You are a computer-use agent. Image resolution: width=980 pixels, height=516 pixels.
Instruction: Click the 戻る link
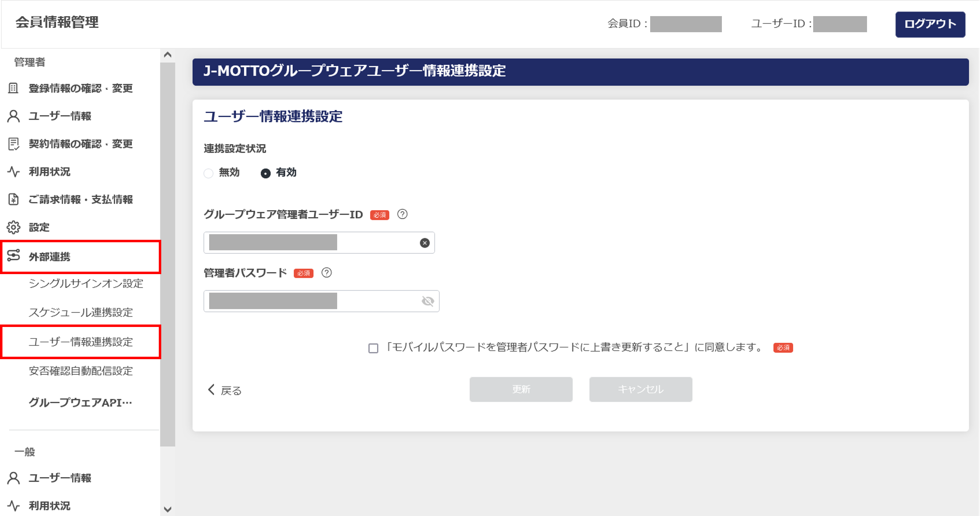[231, 391]
